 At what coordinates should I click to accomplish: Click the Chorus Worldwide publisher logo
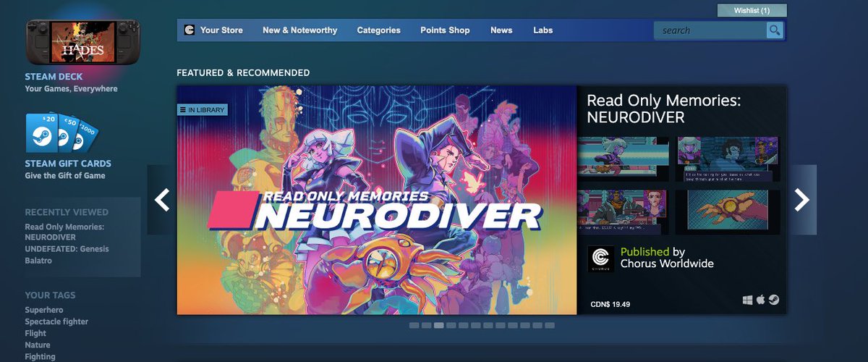click(600, 258)
